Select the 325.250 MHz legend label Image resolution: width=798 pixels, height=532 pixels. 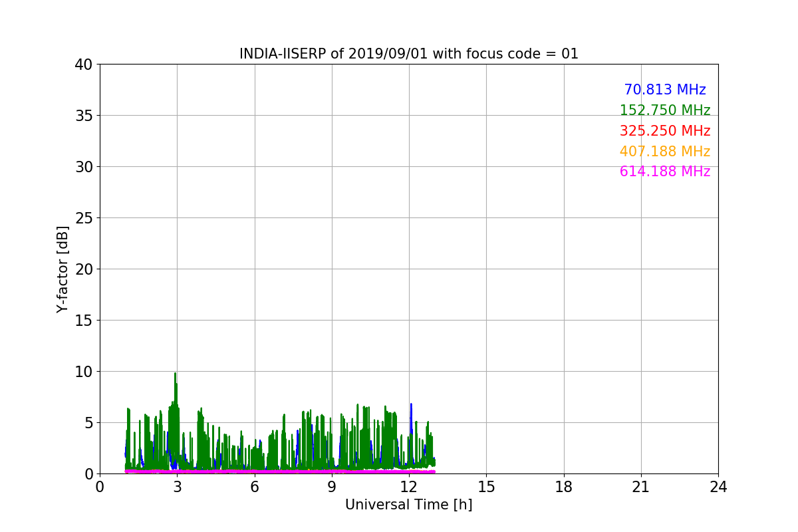(665, 131)
